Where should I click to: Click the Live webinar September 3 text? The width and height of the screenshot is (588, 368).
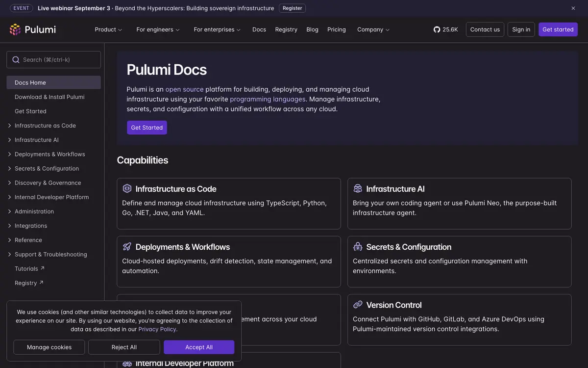[x=74, y=8]
